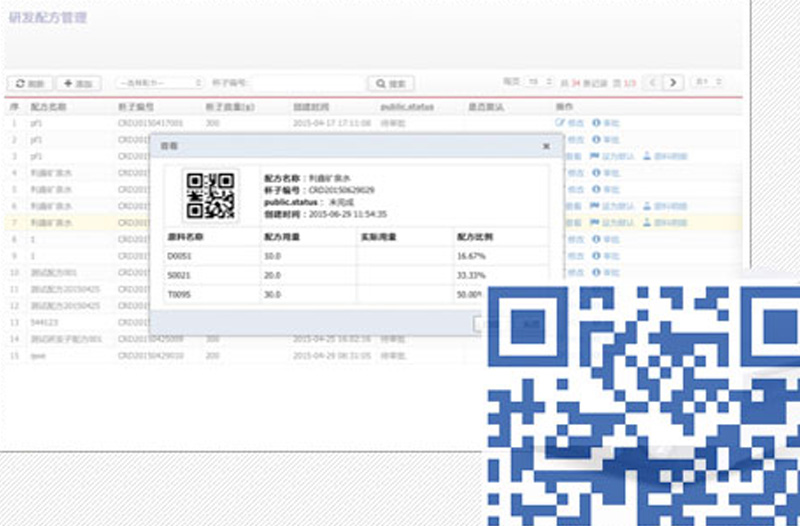Click the info approve icon in row 2
The width and height of the screenshot is (800, 526).
pyautogui.click(x=596, y=139)
